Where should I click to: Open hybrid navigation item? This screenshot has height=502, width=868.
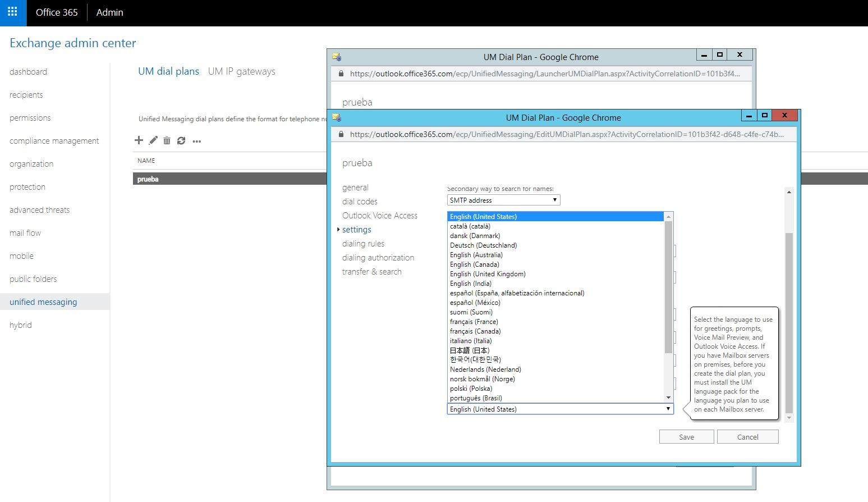pos(21,325)
